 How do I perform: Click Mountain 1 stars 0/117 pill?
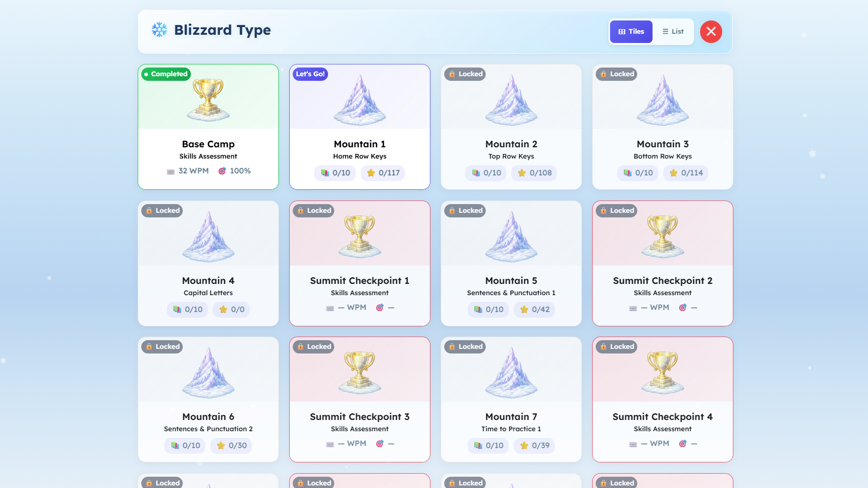[383, 173]
